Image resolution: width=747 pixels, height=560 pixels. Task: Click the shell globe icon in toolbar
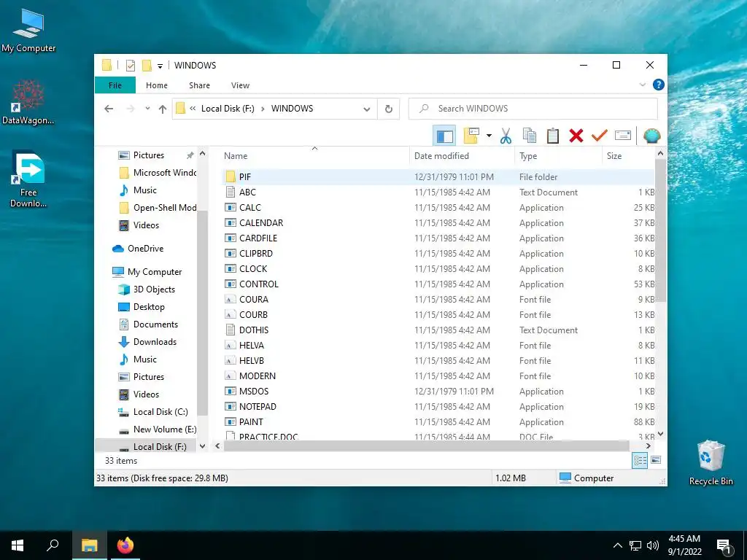click(x=651, y=136)
